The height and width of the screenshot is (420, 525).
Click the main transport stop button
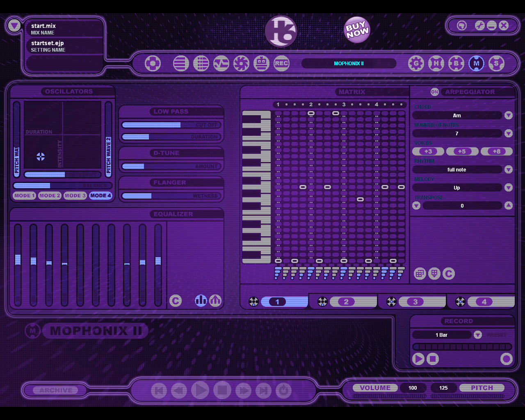point(222,390)
